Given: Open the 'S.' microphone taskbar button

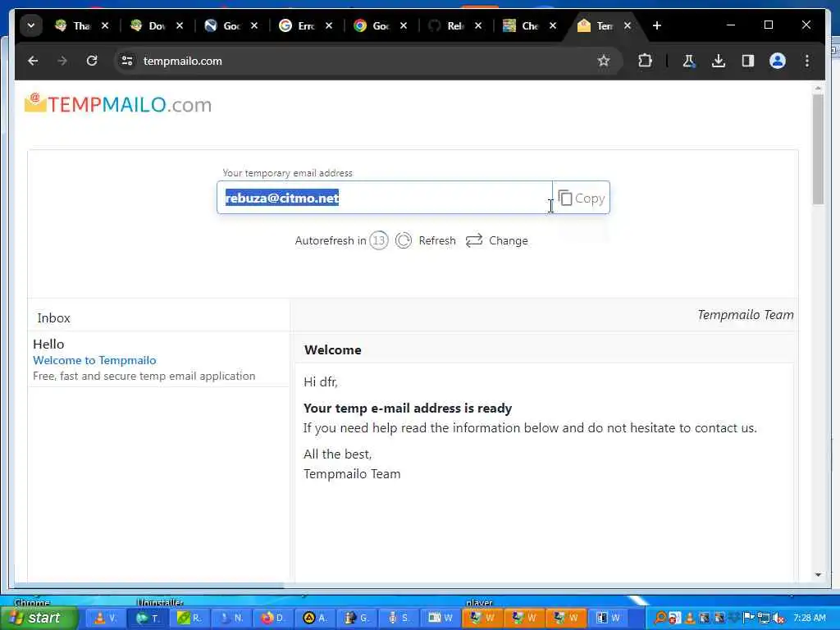Looking at the screenshot, I should [399, 619].
